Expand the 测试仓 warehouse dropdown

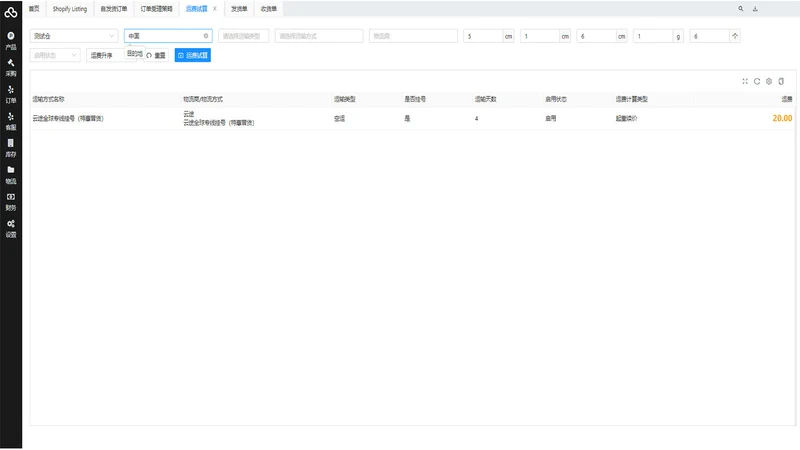[73, 36]
